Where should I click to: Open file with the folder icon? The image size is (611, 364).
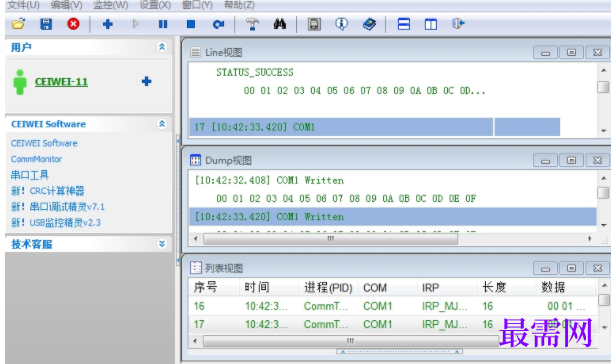18,24
